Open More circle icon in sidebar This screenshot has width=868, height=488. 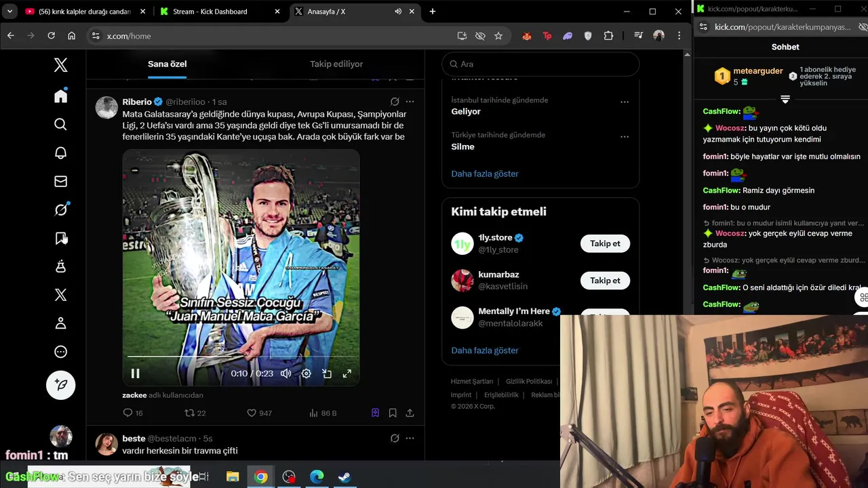coord(60,352)
